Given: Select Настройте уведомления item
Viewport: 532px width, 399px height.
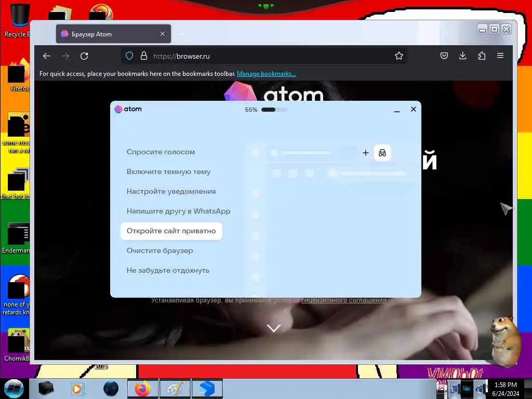Looking at the screenshot, I should pyautogui.click(x=171, y=191).
